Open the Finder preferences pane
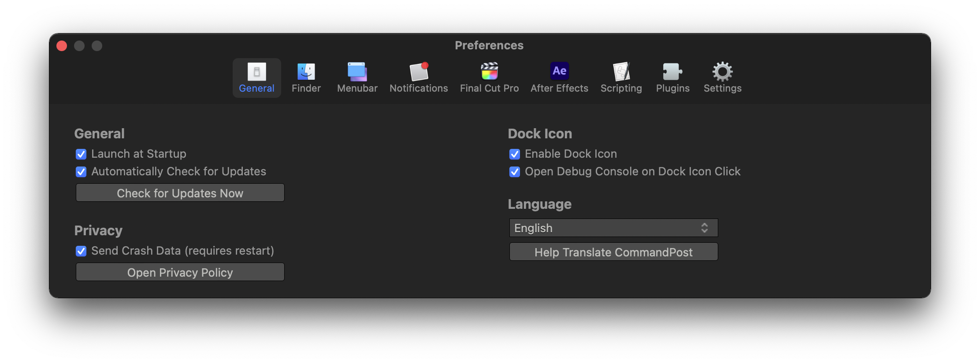The height and width of the screenshot is (363, 980). [306, 71]
